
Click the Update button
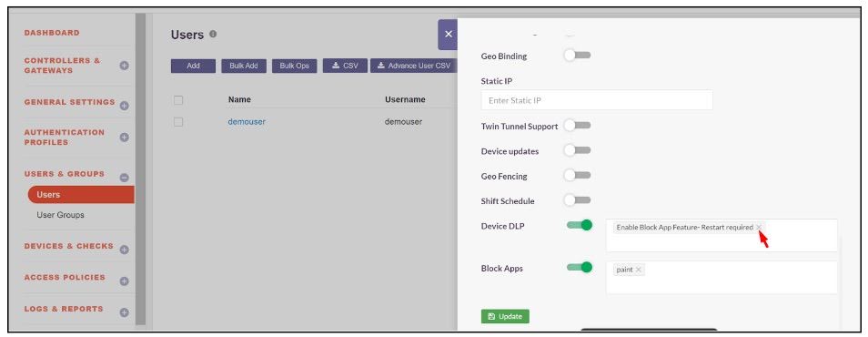(x=505, y=316)
